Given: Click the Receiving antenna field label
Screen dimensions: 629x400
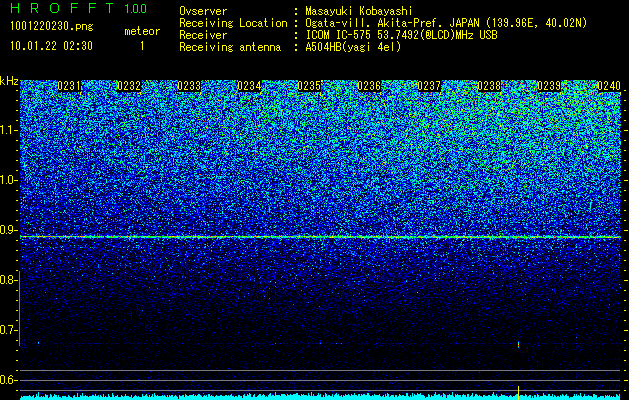Looking at the screenshot, I should pos(230,47).
